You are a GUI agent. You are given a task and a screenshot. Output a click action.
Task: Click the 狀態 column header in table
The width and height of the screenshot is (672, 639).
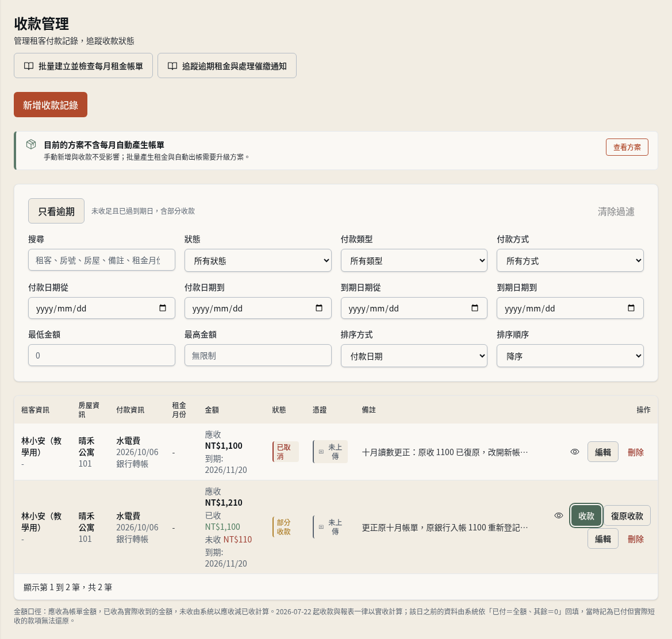coord(279,410)
